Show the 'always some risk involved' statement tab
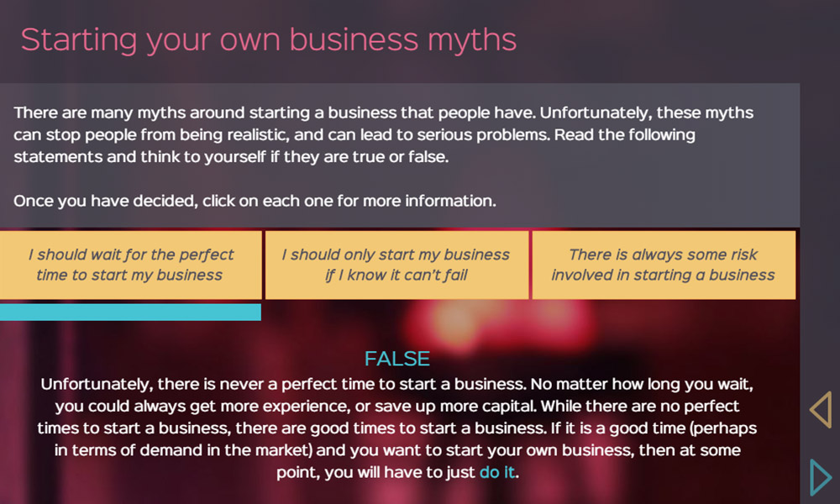Image resolution: width=840 pixels, height=504 pixels. (x=664, y=265)
